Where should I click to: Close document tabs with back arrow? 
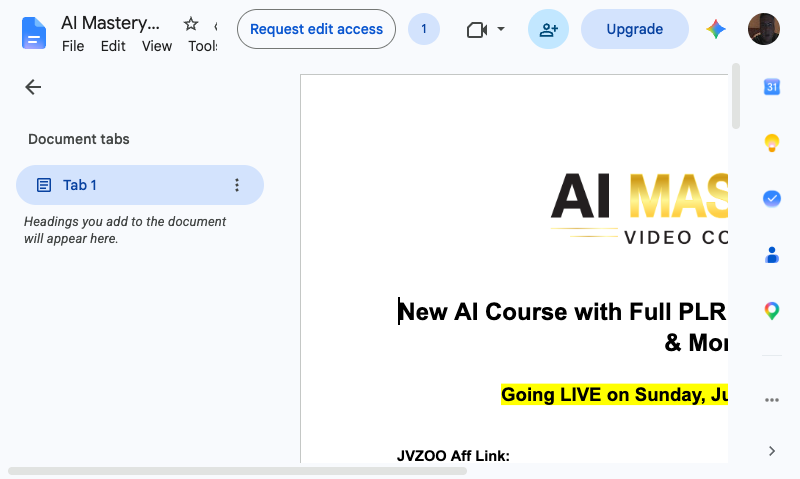point(33,87)
